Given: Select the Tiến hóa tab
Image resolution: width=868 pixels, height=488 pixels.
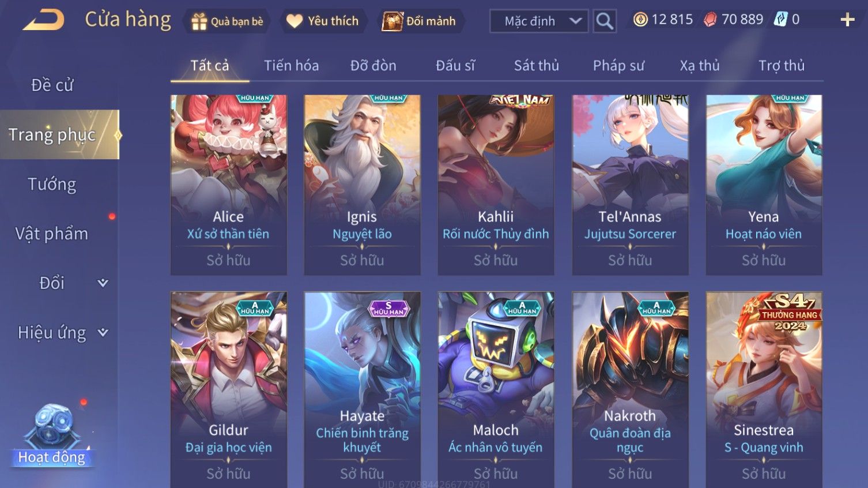Looking at the screenshot, I should pos(291,66).
